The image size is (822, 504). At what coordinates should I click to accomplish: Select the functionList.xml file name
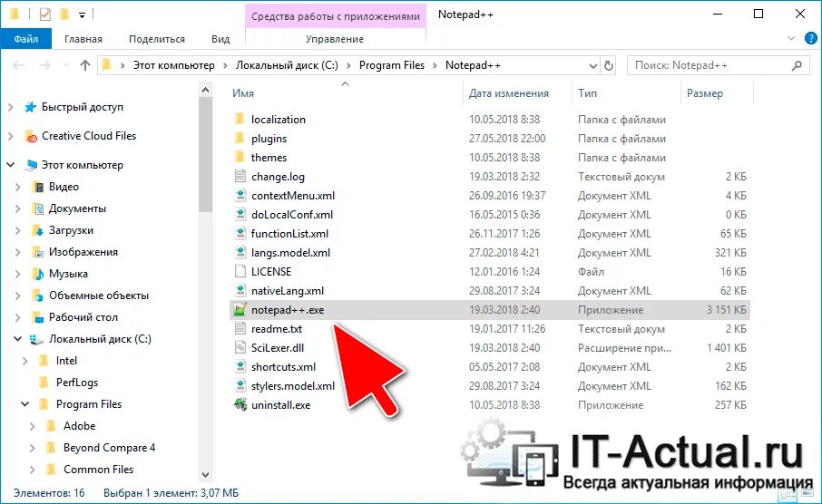tap(290, 234)
